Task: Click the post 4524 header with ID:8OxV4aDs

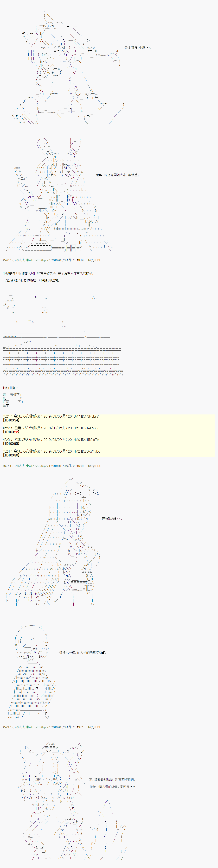Action: point(51,452)
